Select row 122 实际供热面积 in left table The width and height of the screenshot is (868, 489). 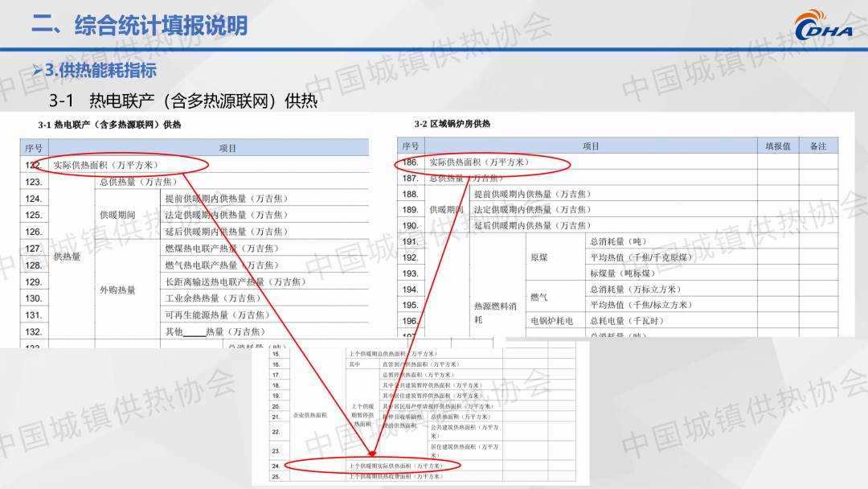point(104,165)
